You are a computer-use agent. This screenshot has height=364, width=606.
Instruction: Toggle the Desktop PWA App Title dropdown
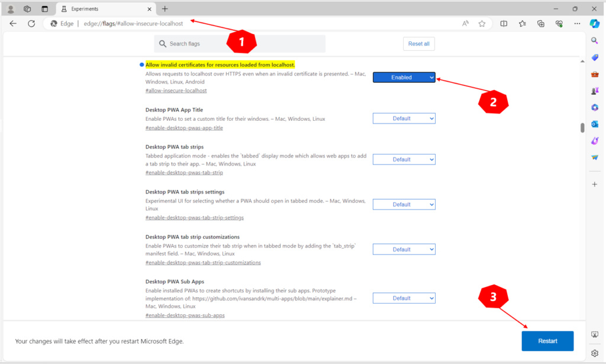pyautogui.click(x=404, y=118)
